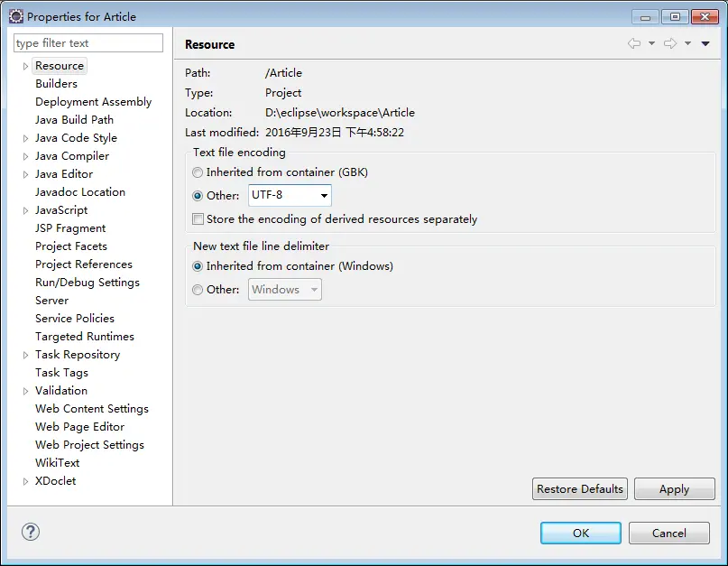Click the back navigation arrow

(x=634, y=43)
